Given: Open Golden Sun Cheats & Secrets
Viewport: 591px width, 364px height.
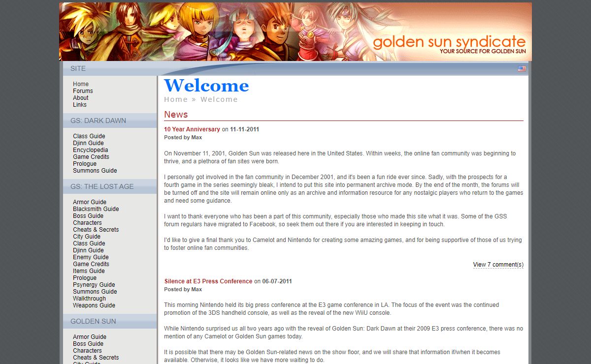Looking at the screenshot, I should [x=96, y=358].
